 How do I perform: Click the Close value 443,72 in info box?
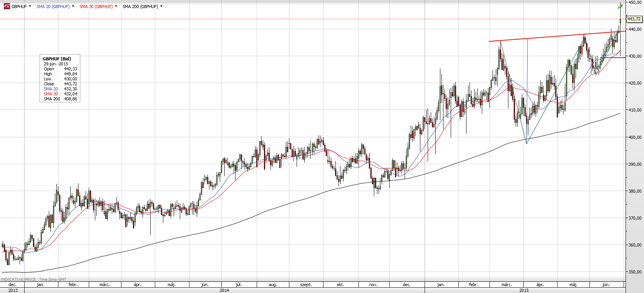coord(71,84)
